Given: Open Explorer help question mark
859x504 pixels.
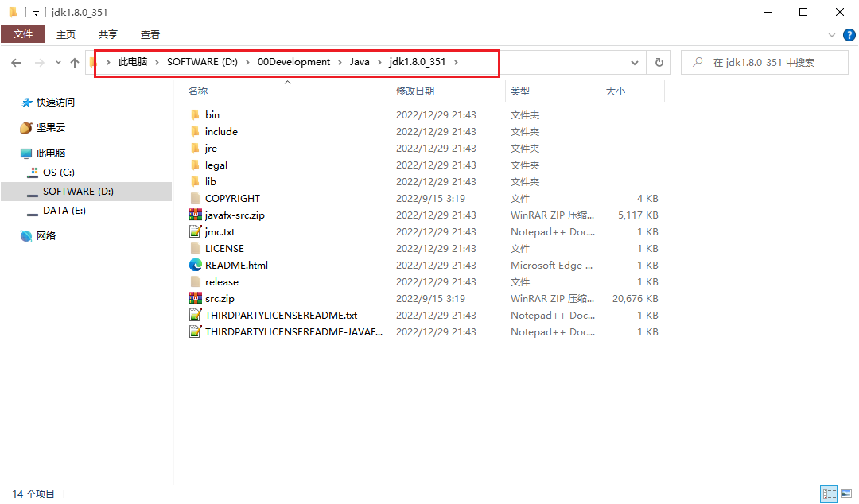Looking at the screenshot, I should [x=849, y=34].
